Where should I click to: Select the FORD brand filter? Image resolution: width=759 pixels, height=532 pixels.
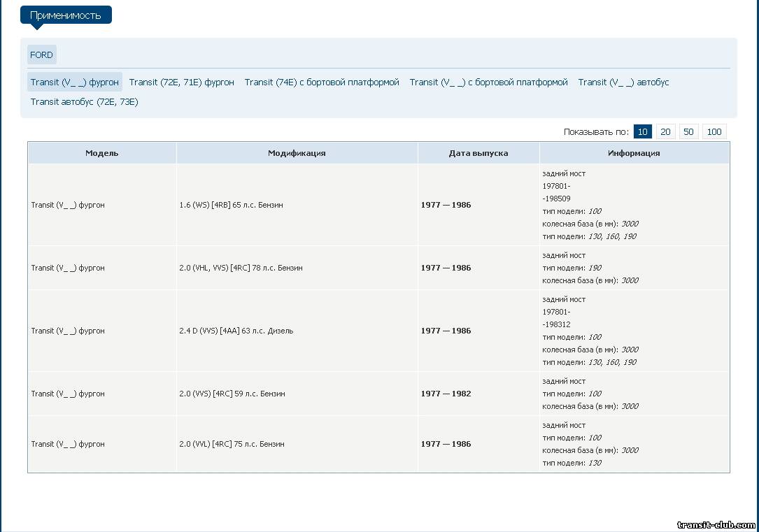tap(42, 55)
